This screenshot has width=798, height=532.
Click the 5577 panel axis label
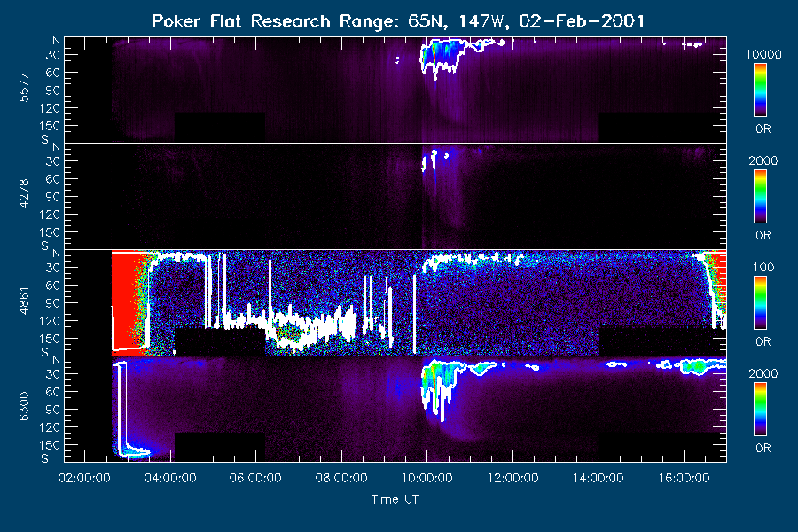click(x=24, y=88)
